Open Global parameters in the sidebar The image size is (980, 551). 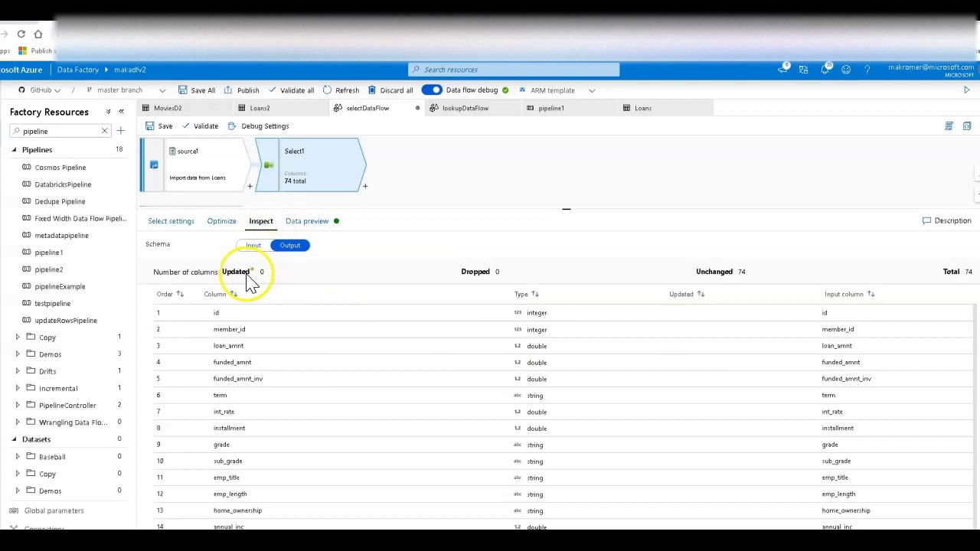(x=54, y=510)
